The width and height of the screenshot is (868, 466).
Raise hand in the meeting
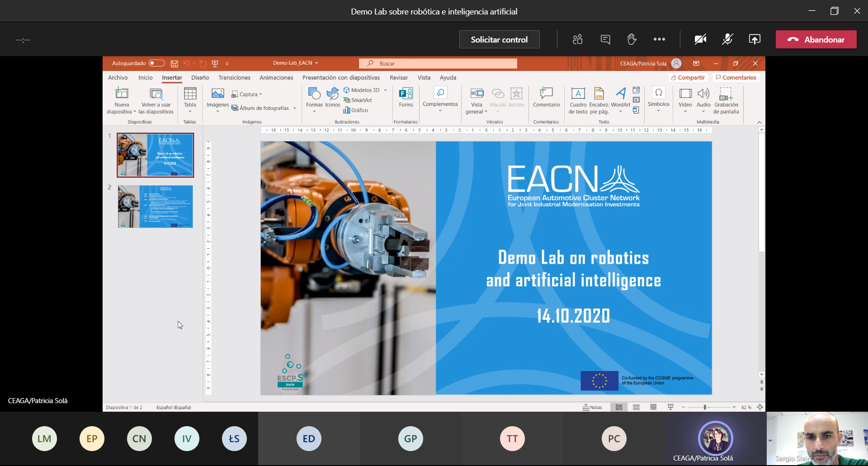click(632, 40)
